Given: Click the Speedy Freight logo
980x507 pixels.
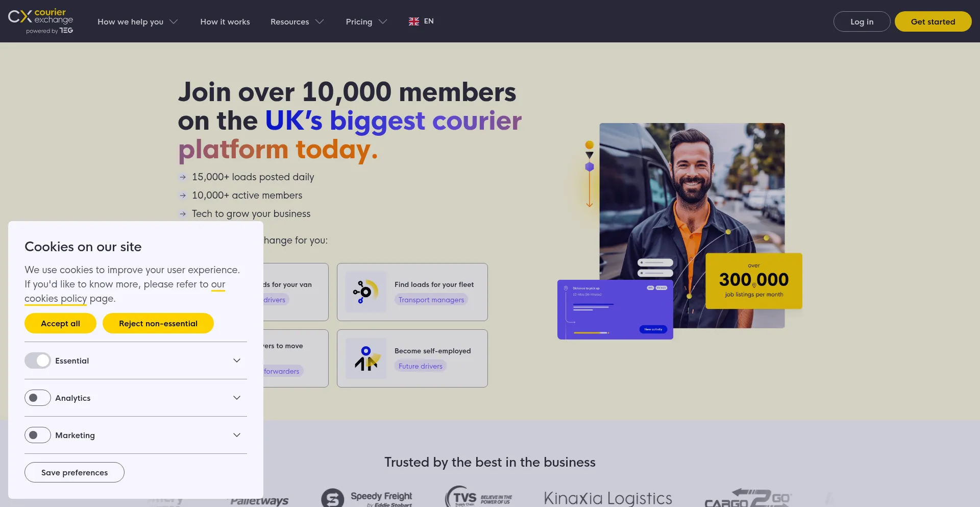Looking at the screenshot, I should pyautogui.click(x=367, y=497).
